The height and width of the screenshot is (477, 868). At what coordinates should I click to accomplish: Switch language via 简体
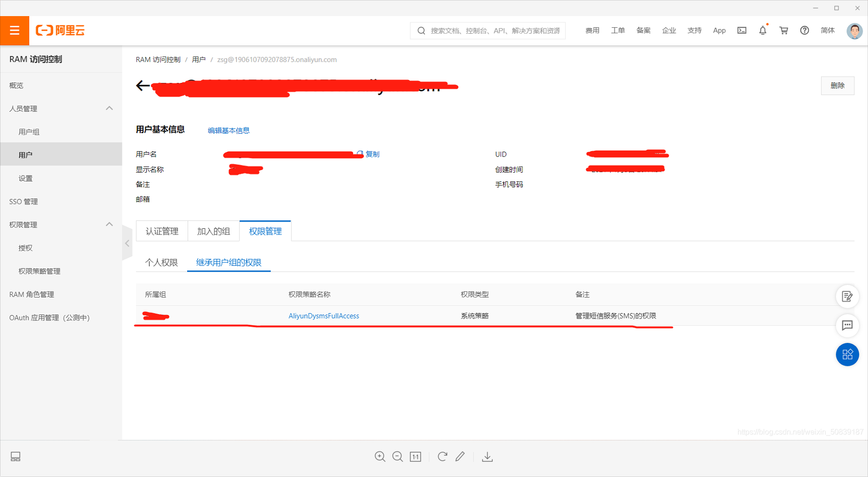tap(828, 30)
